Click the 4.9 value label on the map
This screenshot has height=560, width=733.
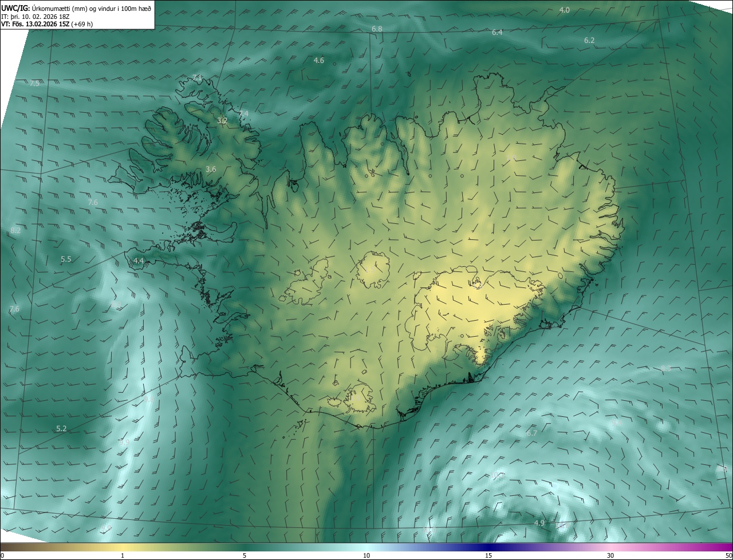click(539, 523)
